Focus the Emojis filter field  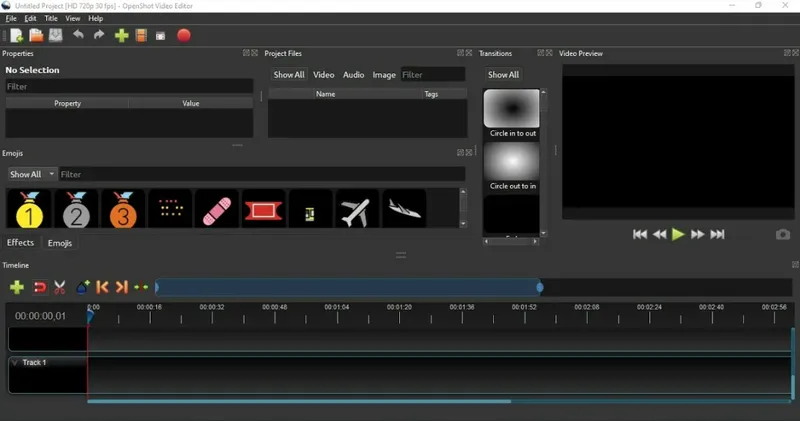point(262,174)
